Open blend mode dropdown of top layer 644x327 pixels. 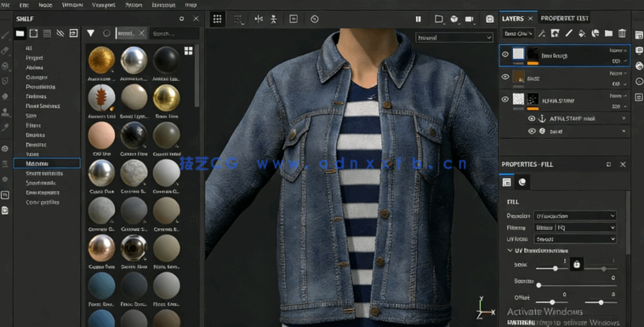point(618,50)
